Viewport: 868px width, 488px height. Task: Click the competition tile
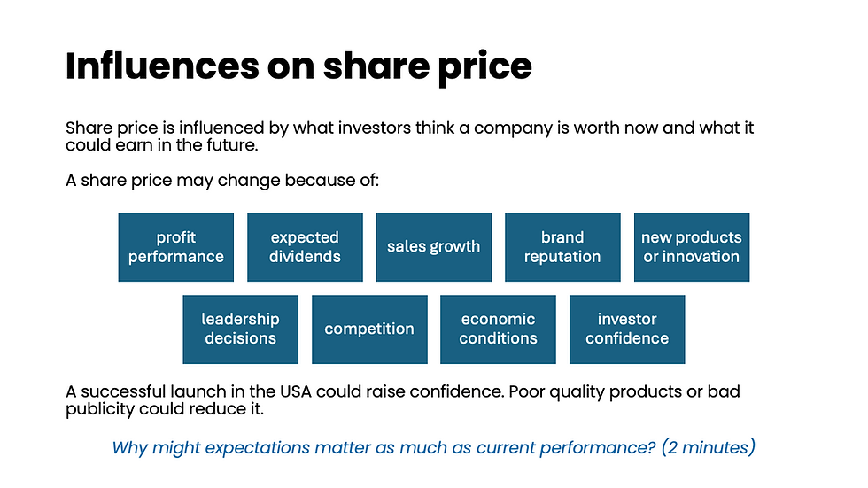click(x=369, y=329)
